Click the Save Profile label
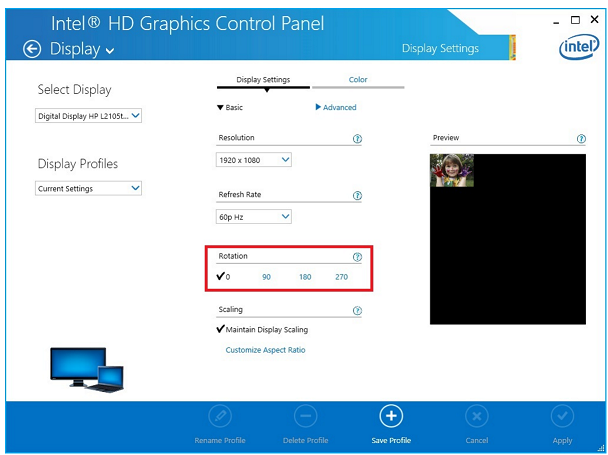 tap(391, 440)
